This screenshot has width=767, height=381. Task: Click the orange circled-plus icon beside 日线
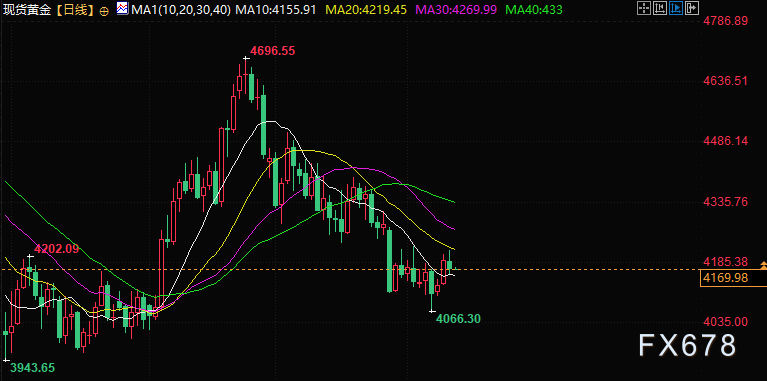pos(104,11)
